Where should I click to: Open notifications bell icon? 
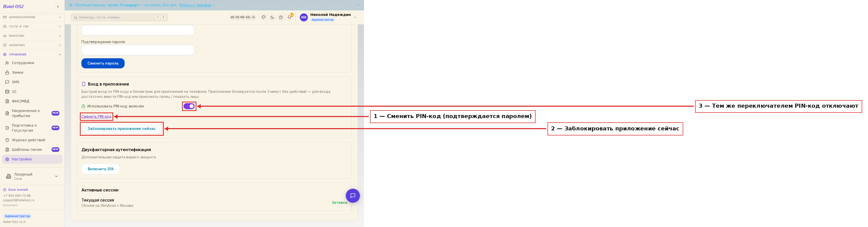pos(289,17)
